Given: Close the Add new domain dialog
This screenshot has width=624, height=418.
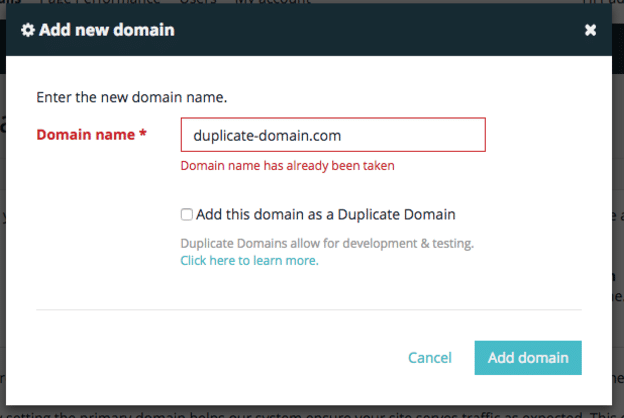Looking at the screenshot, I should pos(590,30).
